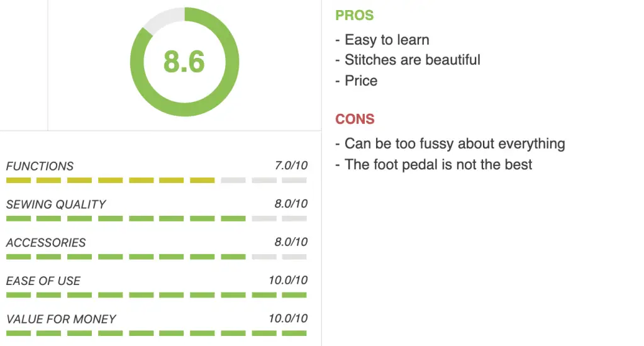Click the PROS heading
This screenshot has width=644, height=346.
[355, 15]
